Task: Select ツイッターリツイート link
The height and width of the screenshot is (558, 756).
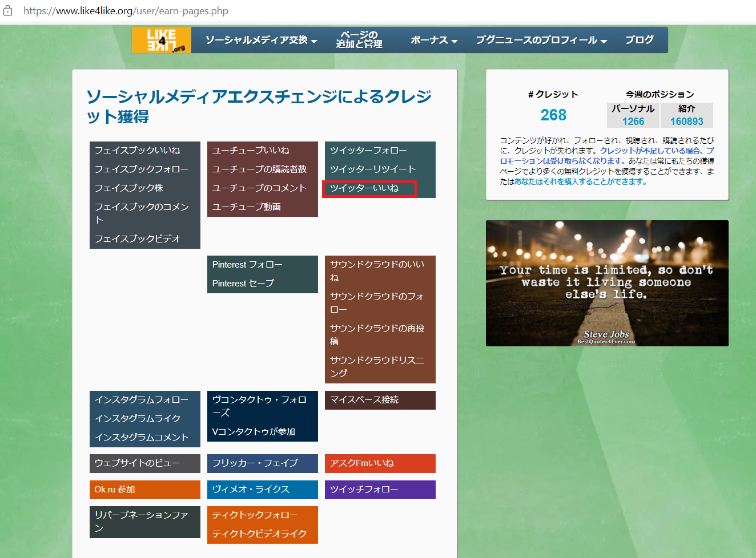Action: [x=373, y=169]
